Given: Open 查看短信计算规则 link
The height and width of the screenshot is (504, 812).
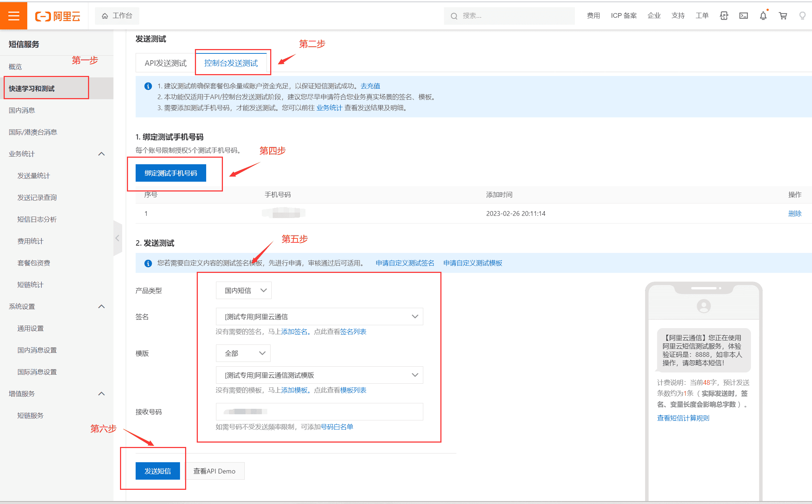Looking at the screenshot, I should pos(683,418).
